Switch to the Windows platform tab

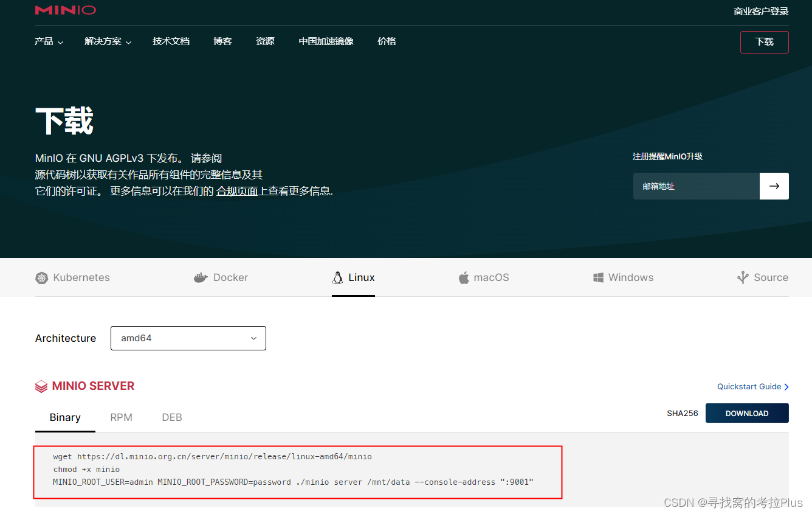pyautogui.click(x=623, y=278)
